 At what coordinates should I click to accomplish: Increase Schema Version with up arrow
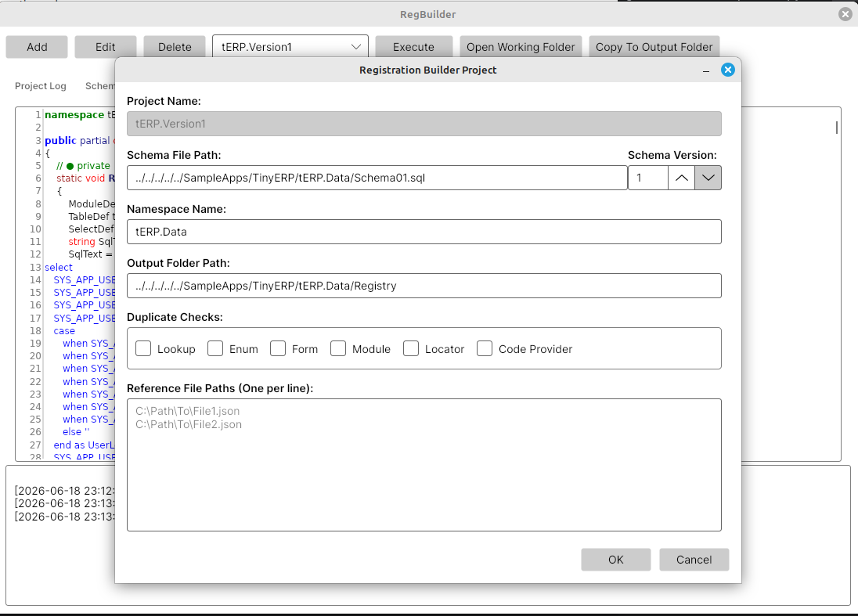point(681,178)
